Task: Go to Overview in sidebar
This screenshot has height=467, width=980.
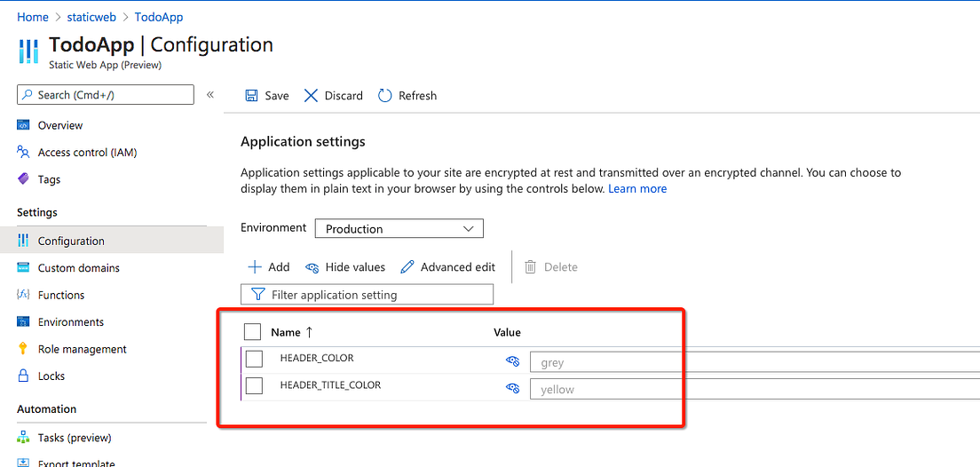Action: pos(59,125)
